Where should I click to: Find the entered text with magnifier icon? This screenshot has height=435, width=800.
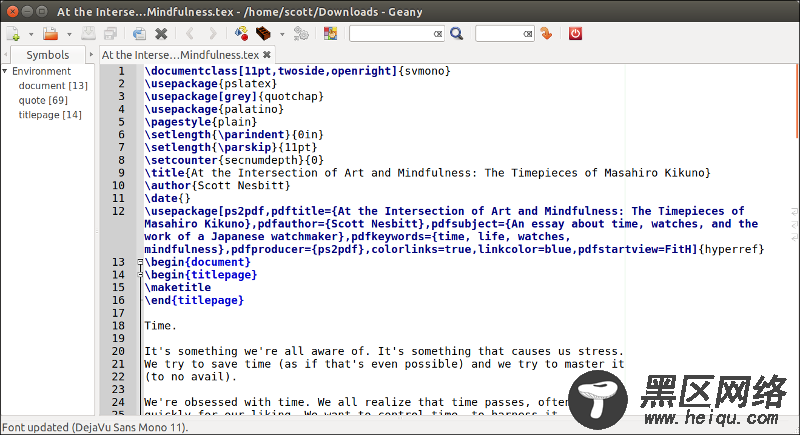(457, 34)
